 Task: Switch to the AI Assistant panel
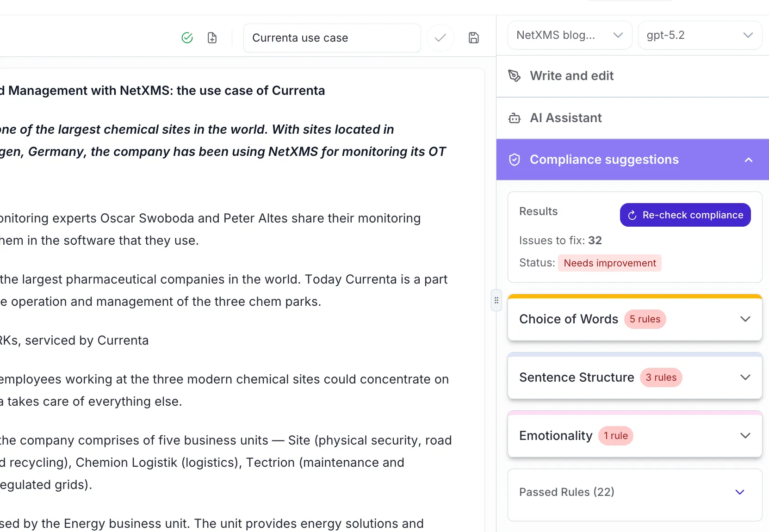tap(565, 118)
